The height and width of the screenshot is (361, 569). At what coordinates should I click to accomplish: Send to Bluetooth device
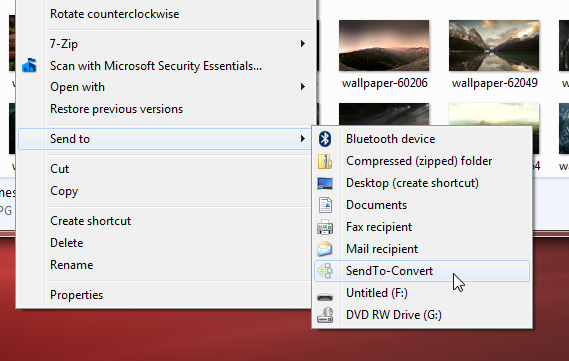(x=422, y=139)
